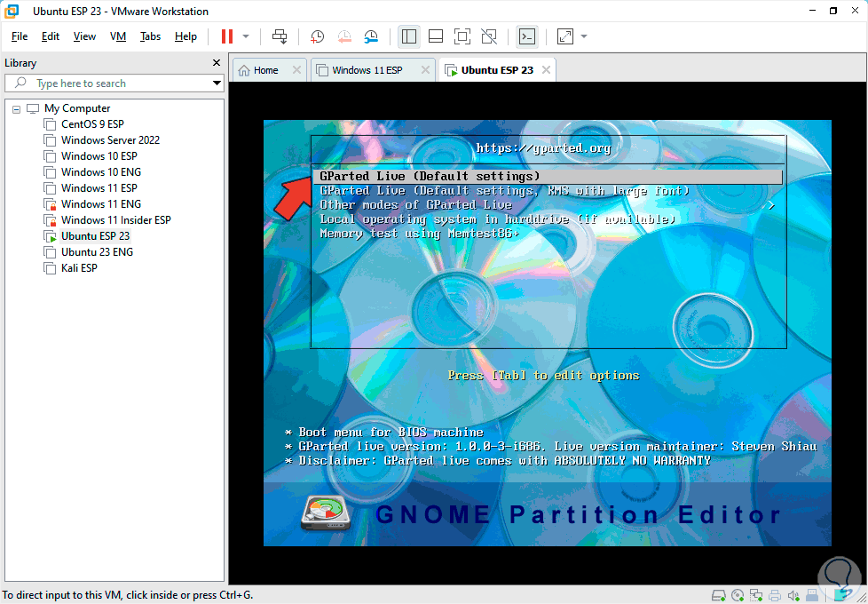Choose Memory test using Memtest86+

click(419, 234)
